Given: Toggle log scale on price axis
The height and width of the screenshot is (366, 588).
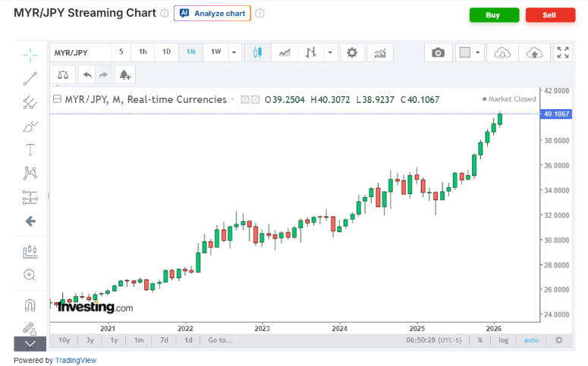Looking at the screenshot, I should pos(503,340).
